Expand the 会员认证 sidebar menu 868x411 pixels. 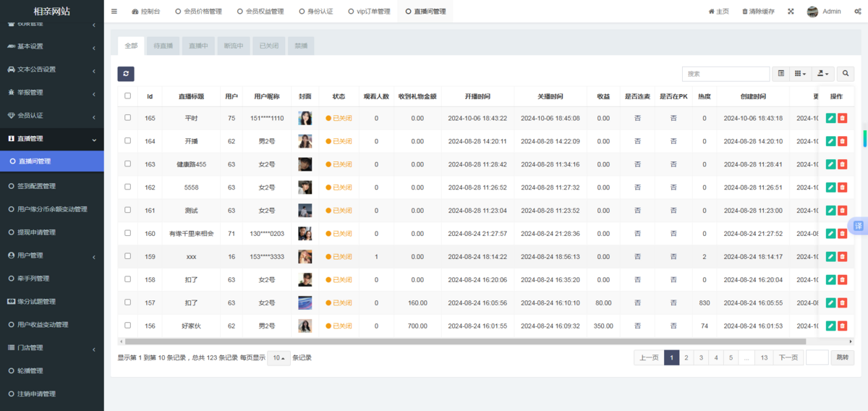pos(51,115)
